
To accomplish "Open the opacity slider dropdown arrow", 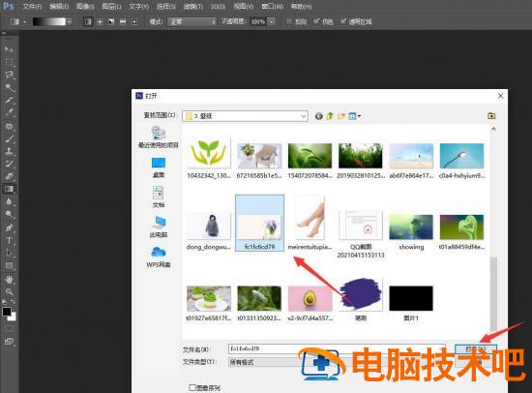I will [x=272, y=21].
